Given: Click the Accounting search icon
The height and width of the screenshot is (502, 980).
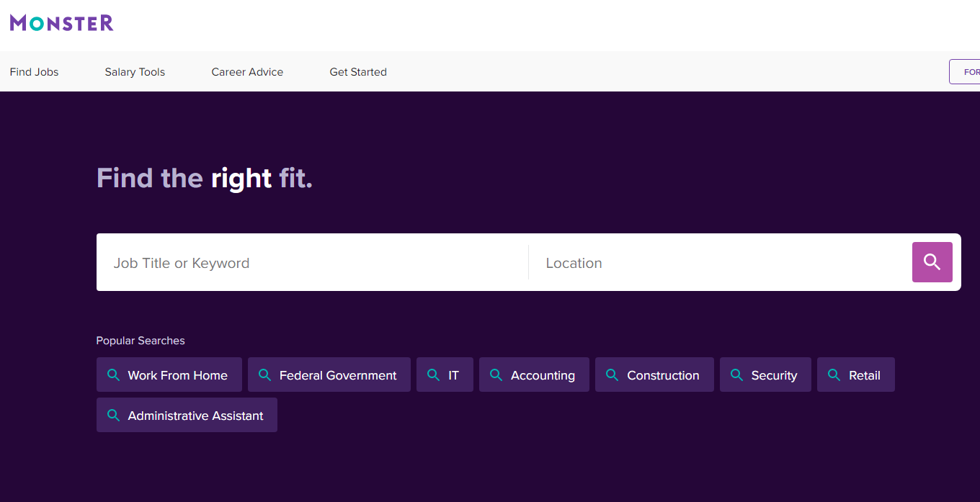Looking at the screenshot, I should coord(496,375).
